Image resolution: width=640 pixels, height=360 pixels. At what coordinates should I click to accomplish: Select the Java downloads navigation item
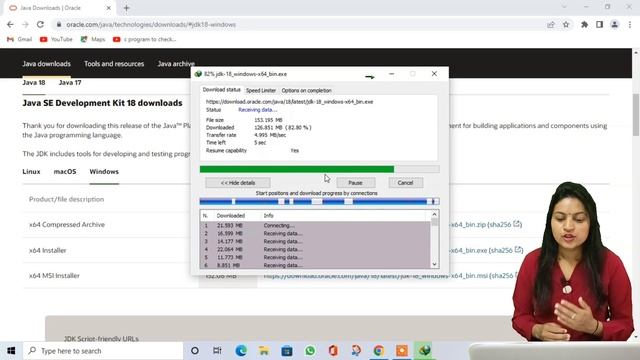(x=47, y=64)
